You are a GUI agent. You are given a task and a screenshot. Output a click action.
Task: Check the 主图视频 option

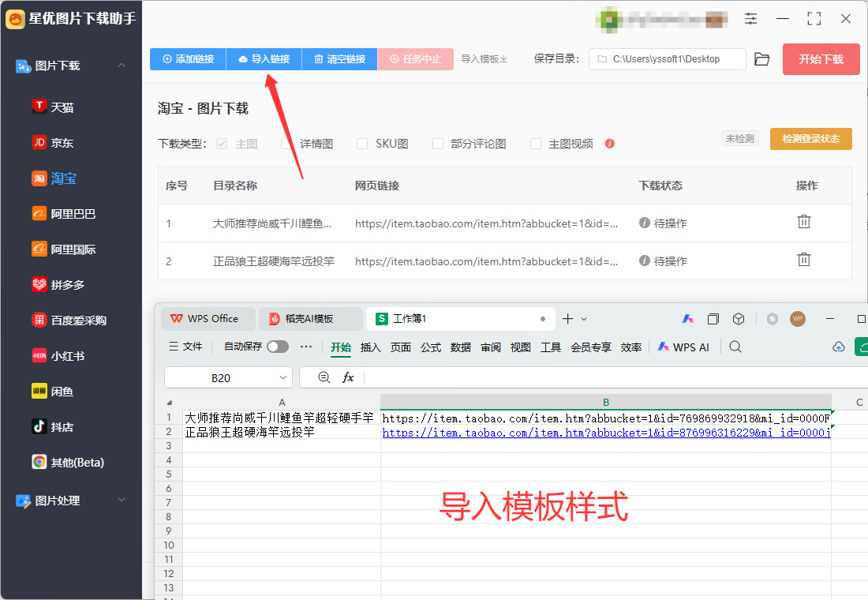pos(536,144)
